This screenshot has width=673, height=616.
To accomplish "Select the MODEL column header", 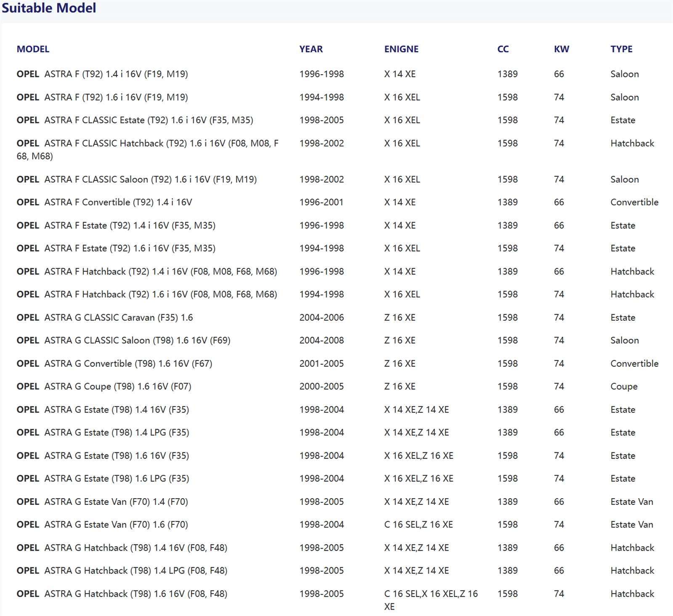I will tap(33, 49).
